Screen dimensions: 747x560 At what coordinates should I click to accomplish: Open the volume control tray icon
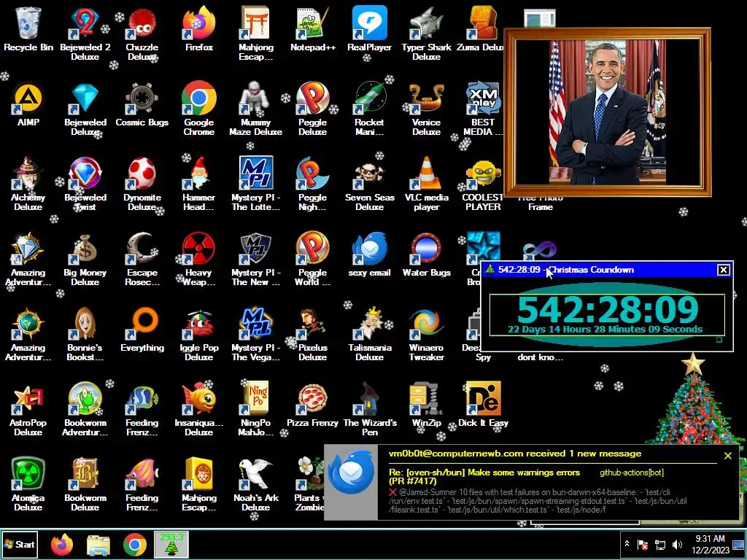click(x=677, y=544)
